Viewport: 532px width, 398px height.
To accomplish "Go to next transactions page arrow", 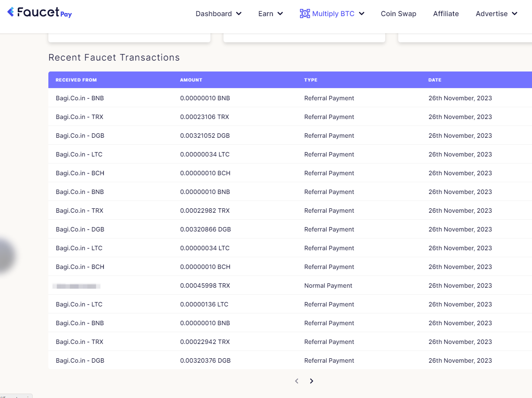I will (312, 381).
